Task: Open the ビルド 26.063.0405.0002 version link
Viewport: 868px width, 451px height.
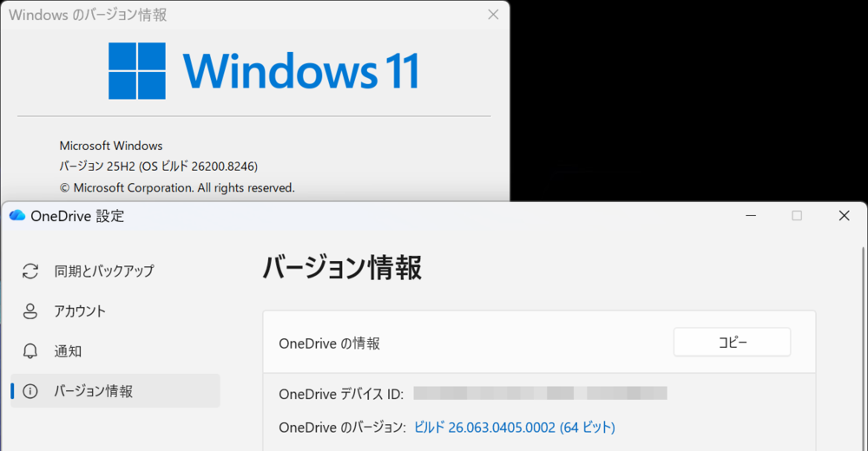Action: [x=514, y=428]
